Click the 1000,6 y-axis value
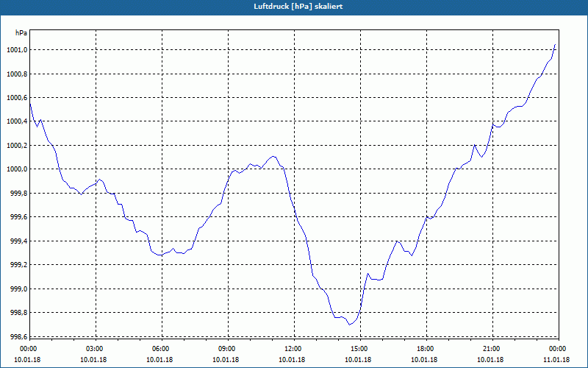This screenshot has width=588, height=368. tap(17, 98)
